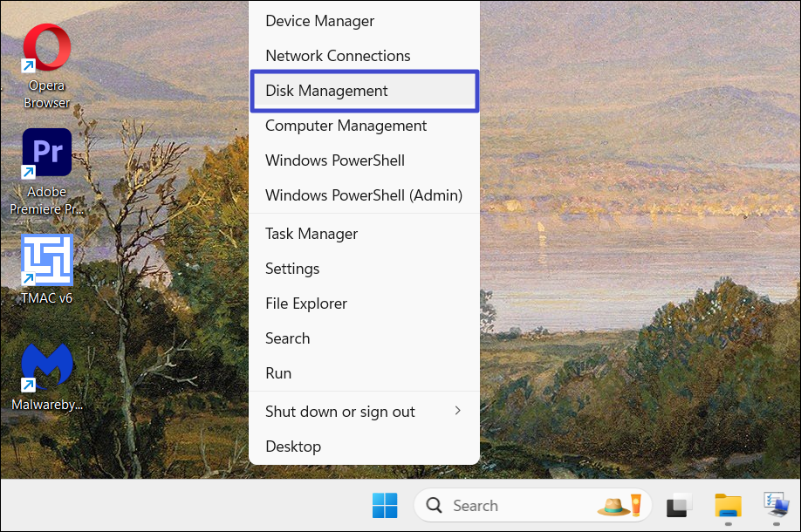
Task: Launch Windows PowerShell (Admin)
Action: point(363,195)
